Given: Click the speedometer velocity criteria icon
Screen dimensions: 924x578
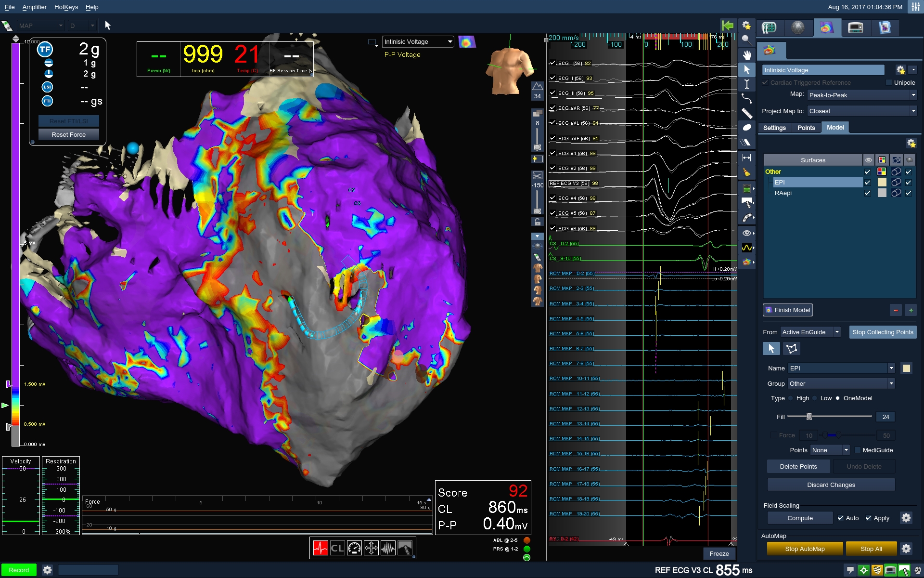Looking at the screenshot, I should 354,548.
